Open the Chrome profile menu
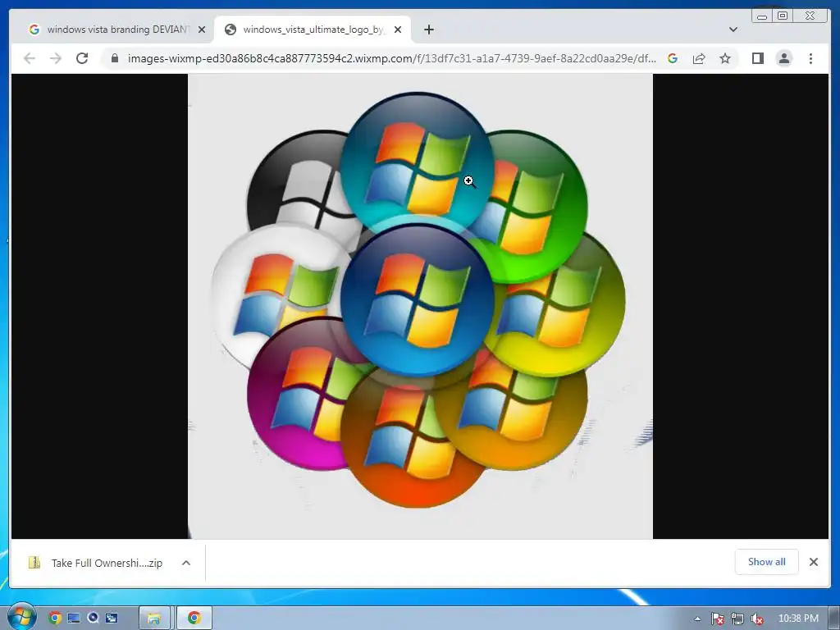This screenshot has width=840, height=630. (x=784, y=58)
